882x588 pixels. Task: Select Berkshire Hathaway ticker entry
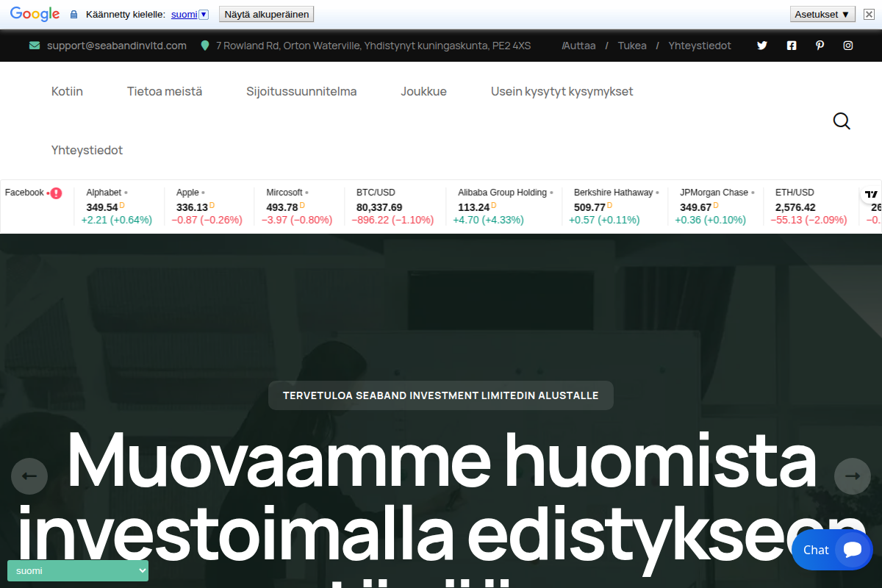pyautogui.click(x=616, y=207)
